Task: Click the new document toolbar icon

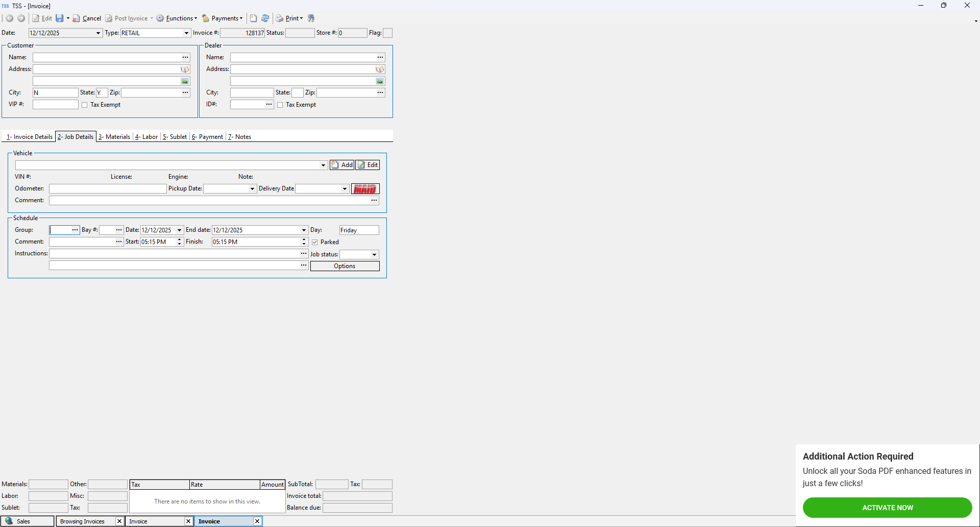Action: [x=253, y=18]
